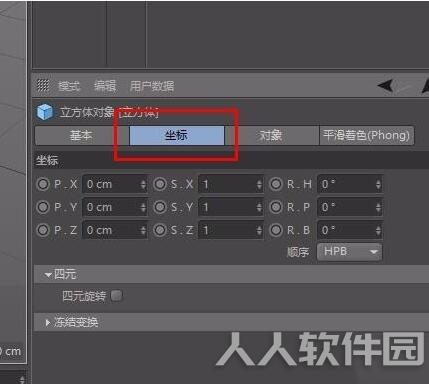
Task: Open the 顺序 HPB dropdown
Action: click(349, 251)
